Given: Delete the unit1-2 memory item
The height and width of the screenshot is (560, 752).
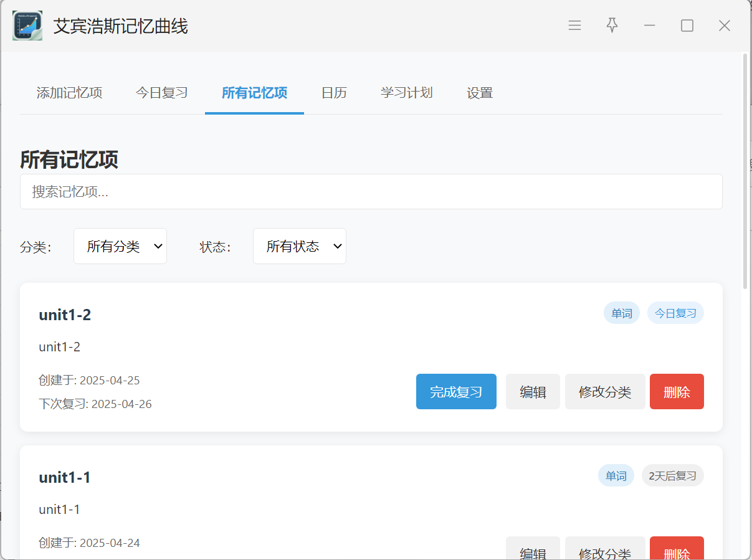Looking at the screenshot, I should click(677, 392).
